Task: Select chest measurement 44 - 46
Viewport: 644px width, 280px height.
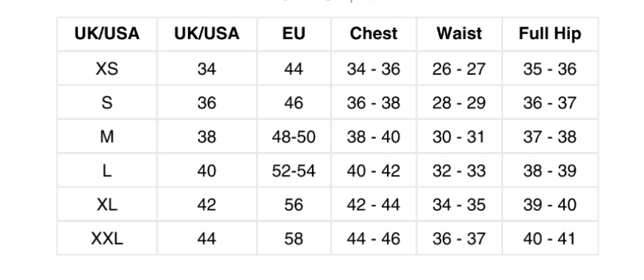Action: click(x=373, y=238)
